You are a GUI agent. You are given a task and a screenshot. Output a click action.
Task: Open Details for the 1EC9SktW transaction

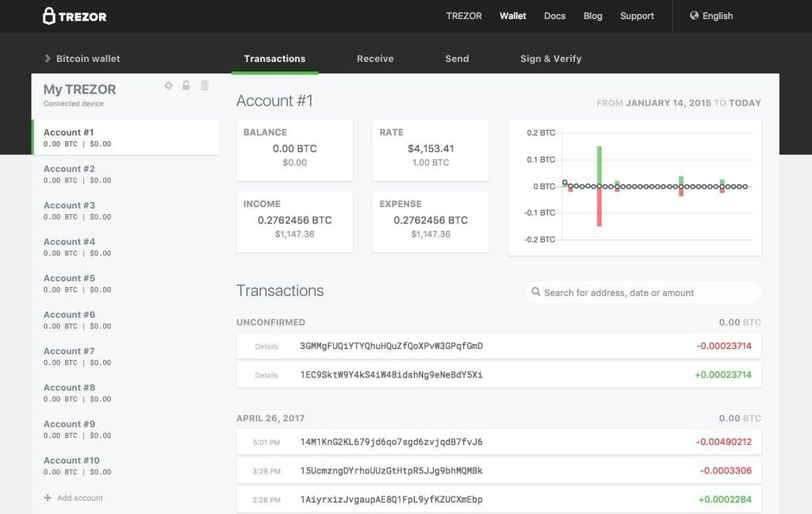coord(266,375)
